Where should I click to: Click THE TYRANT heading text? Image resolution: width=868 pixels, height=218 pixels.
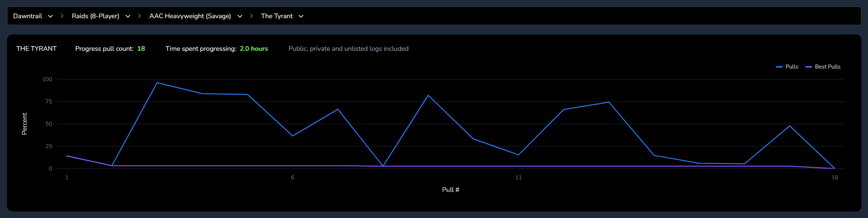pyautogui.click(x=36, y=48)
